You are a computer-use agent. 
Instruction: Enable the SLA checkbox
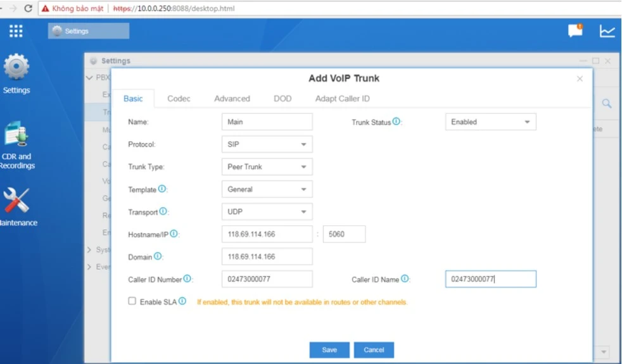tap(132, 301)
